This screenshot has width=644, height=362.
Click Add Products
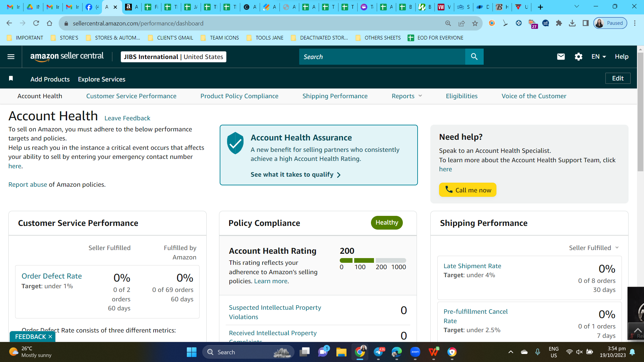click(x=50, y=79)
